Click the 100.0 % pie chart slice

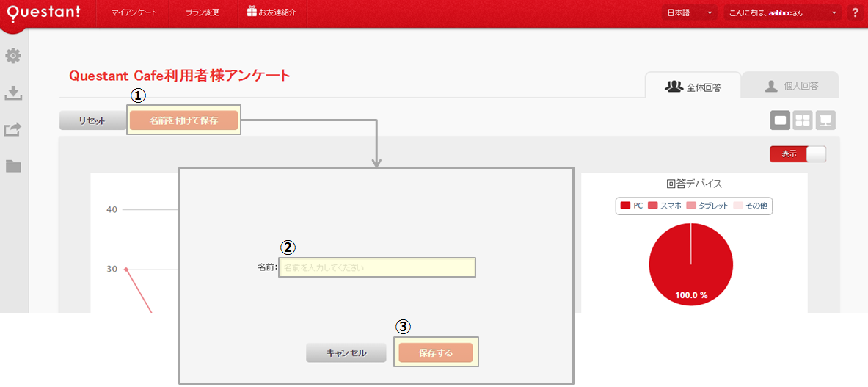[691, 266]
